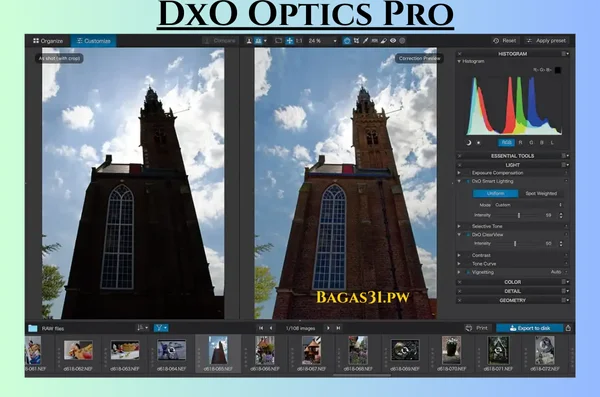Click the Print button
This screenshot has height=397, width=600.
[x=477, y=328]
